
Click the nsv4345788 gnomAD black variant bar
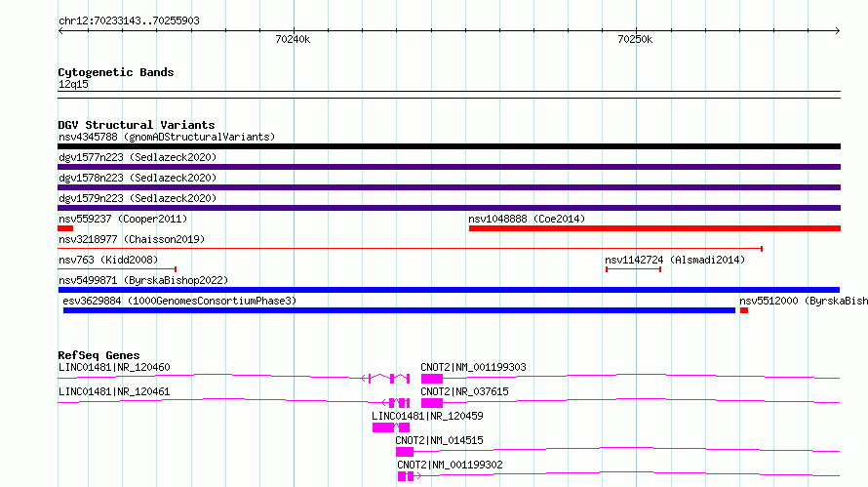[x=449, y=146]
